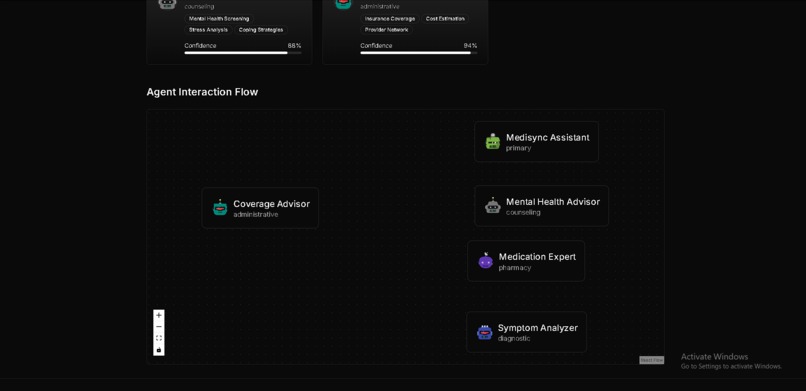The width and height of the screenshot is (806, 391).
Task: Click the 'administrative' label under Coverage Advisor
Action: point(255,214)
